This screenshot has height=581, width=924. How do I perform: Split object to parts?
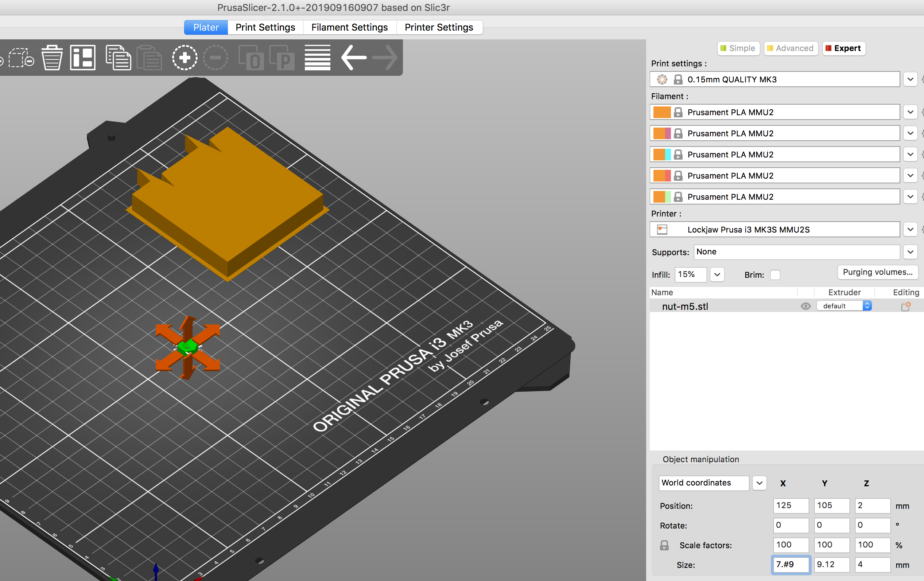pyautogui.click(x=283, y=58)
